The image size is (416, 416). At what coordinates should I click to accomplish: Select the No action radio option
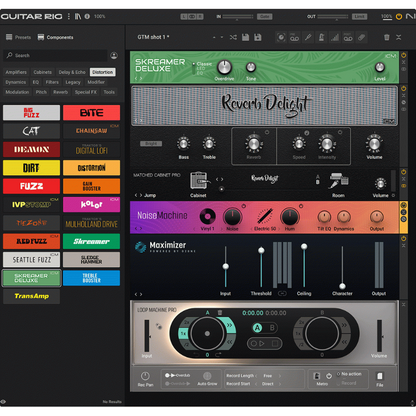339,374
